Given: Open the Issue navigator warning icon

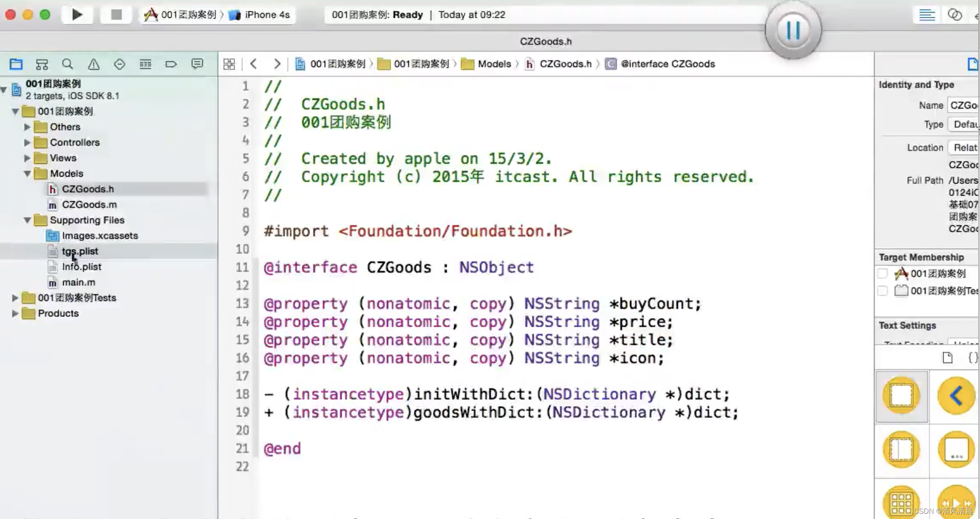Looking at the screenshot, I should click(94, 64).
